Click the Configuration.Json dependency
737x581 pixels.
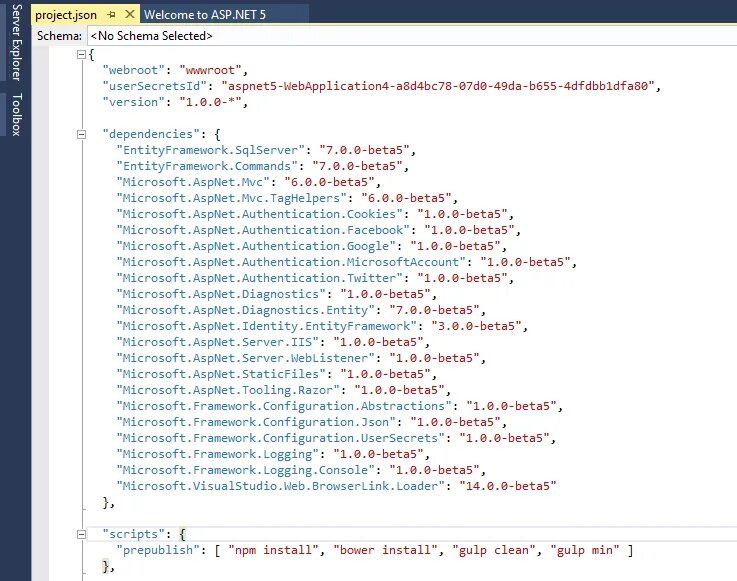click(x=256, y=422)
